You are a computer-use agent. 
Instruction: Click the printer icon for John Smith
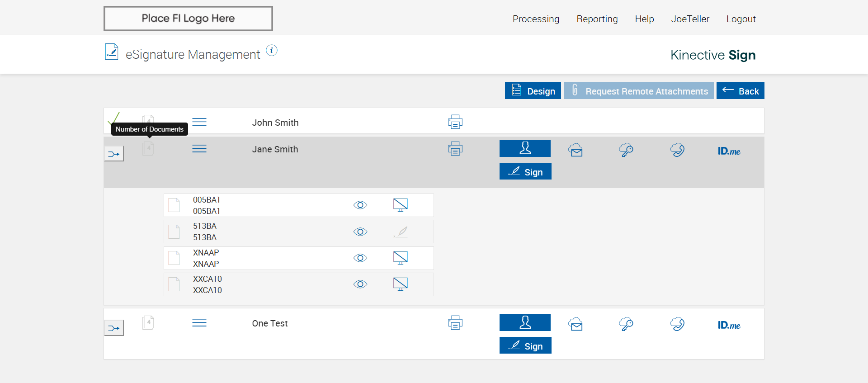pos(455,122)
